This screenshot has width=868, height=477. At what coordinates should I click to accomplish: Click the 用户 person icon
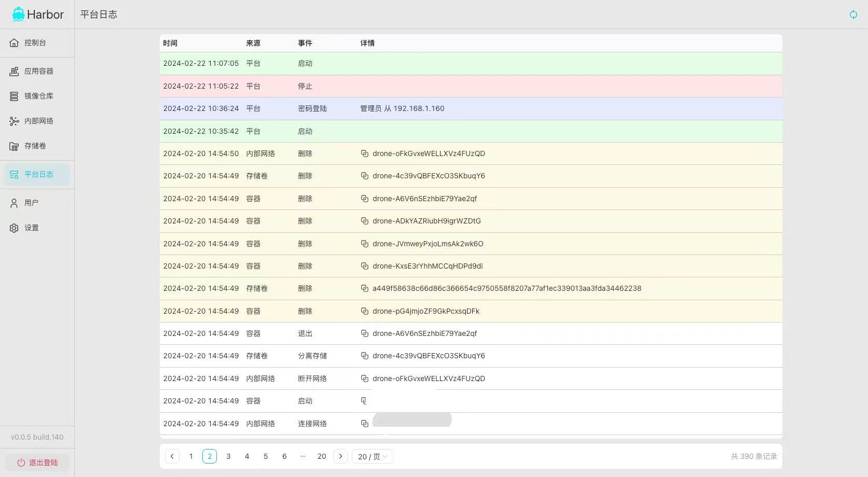point(14,203)
